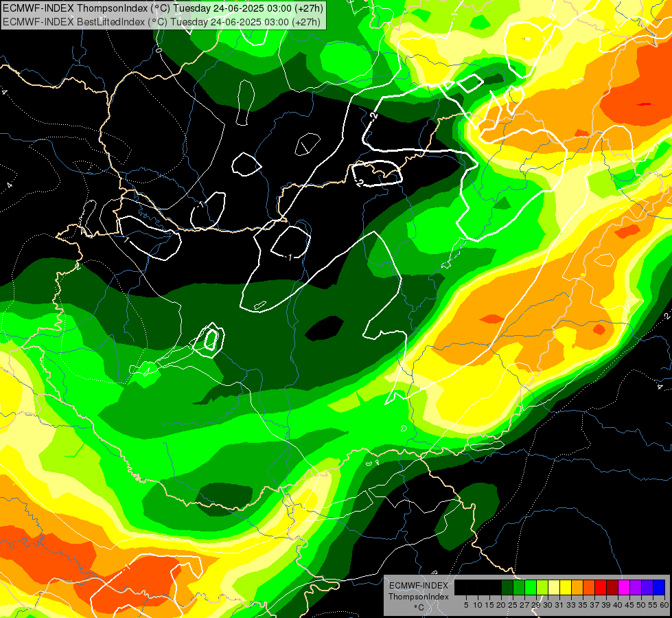Click the magenta 40–45 legend swatch

[624, 587]
